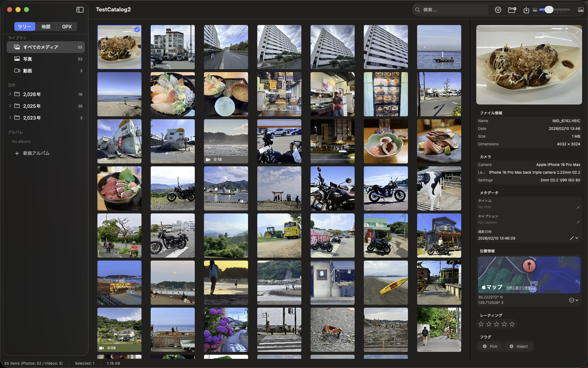588x368 pixels.
Task: Click the import download icon
Action: (526, 10)
